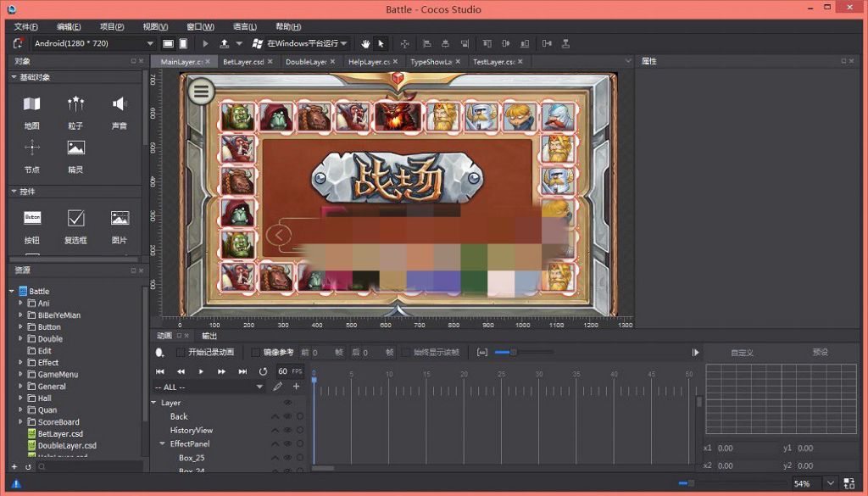This screenshot has width=868, height=496.
Task: Open the 自定义 easing tab
Action: pyautogui.click(x=742, y=353)
